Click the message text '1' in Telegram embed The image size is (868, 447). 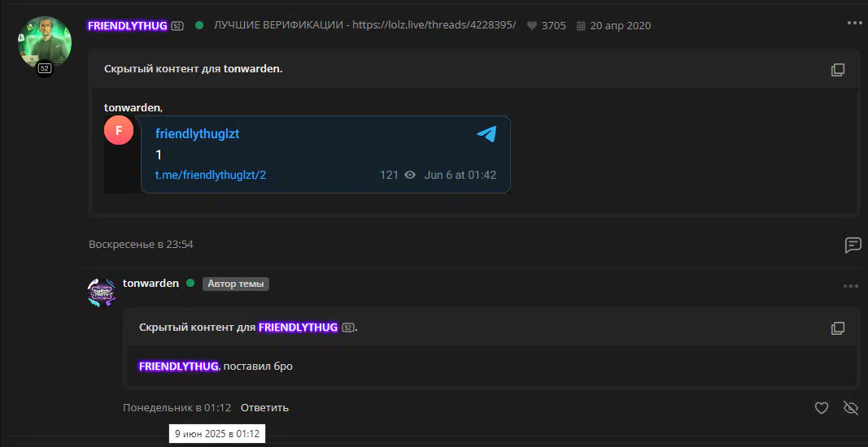tap(159, 155)
